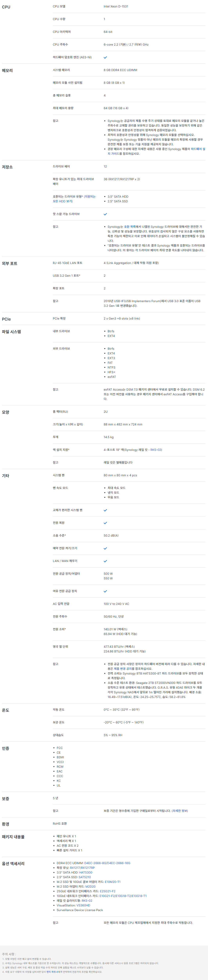208x980 pixels.
Task: Open the SAT5210 SATA SSD link
Action: [x=84, y=877]
